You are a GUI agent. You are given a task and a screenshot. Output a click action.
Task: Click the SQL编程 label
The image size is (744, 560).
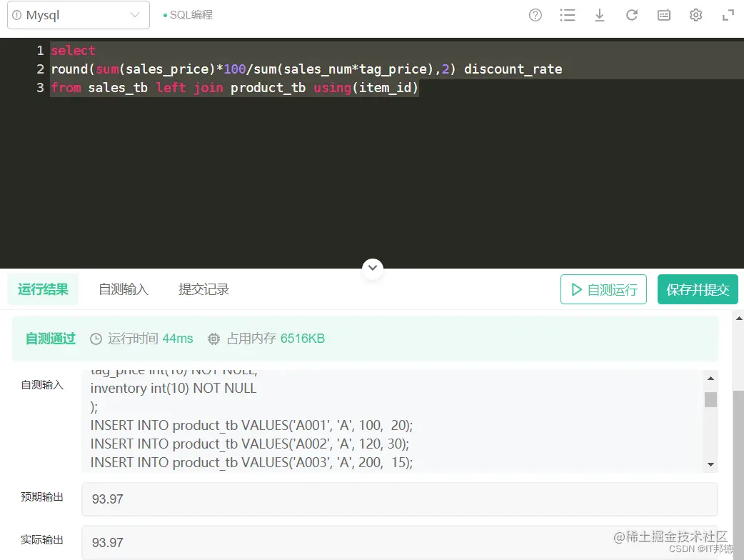[x=191, y=15]
